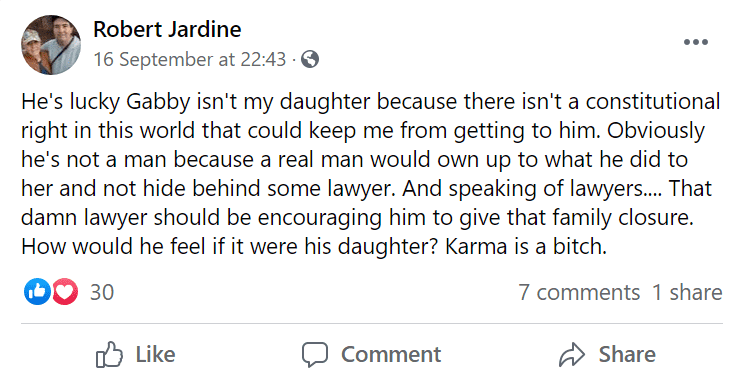Click the red heart reaction icon
The height and width of the screenshot is (376, 741).
coord(65,291)
